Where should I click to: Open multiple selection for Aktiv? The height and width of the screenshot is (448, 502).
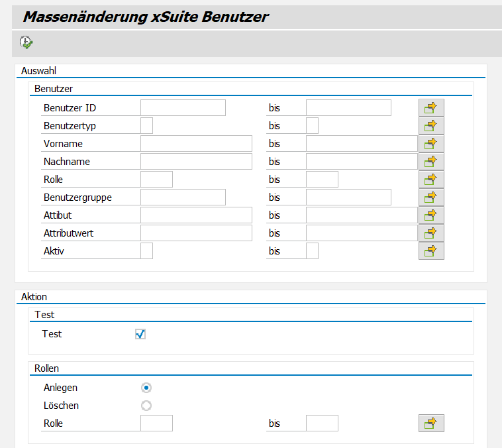coord(431,251)
